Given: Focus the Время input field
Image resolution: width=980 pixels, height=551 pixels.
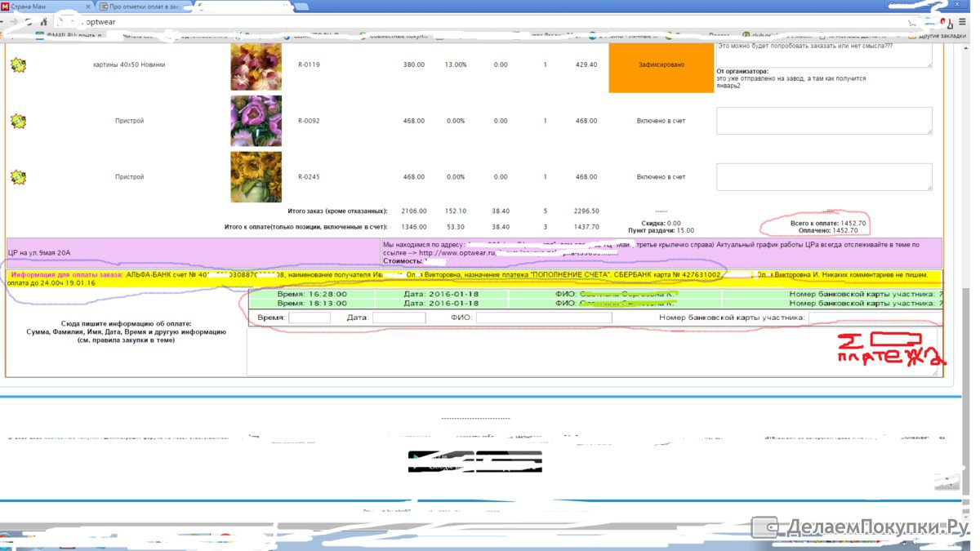Looking at the screenshot, I should 310,318.
